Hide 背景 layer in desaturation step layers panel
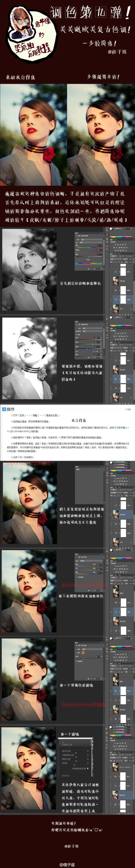 [x=111, y=308]
